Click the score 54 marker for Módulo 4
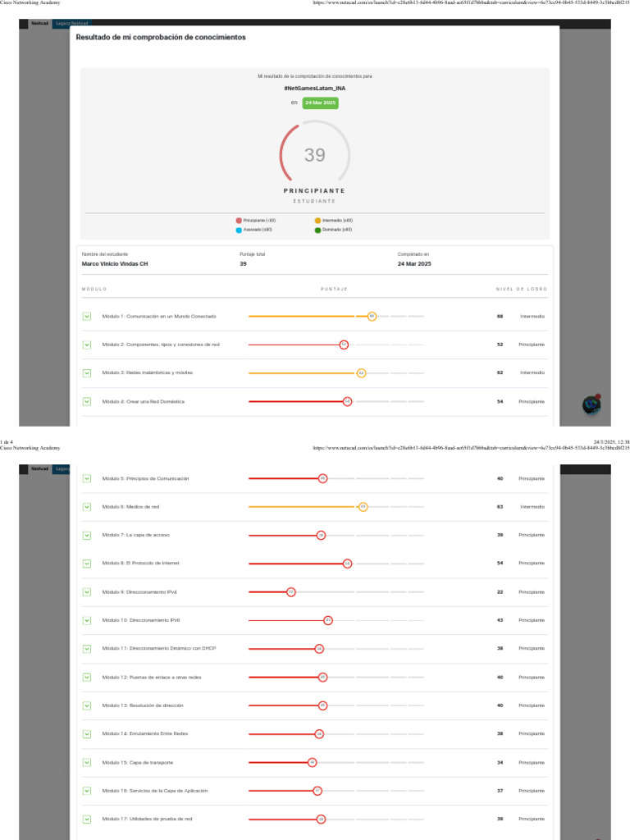Image resolution: width=630 pixels, height=840 pixels. click(x=347, y=402)
